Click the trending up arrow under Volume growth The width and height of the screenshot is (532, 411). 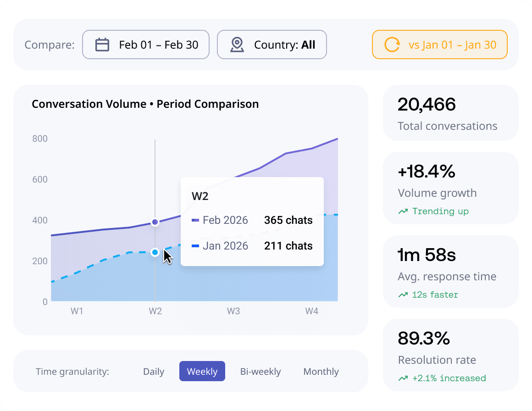click(x=403, y=211)
